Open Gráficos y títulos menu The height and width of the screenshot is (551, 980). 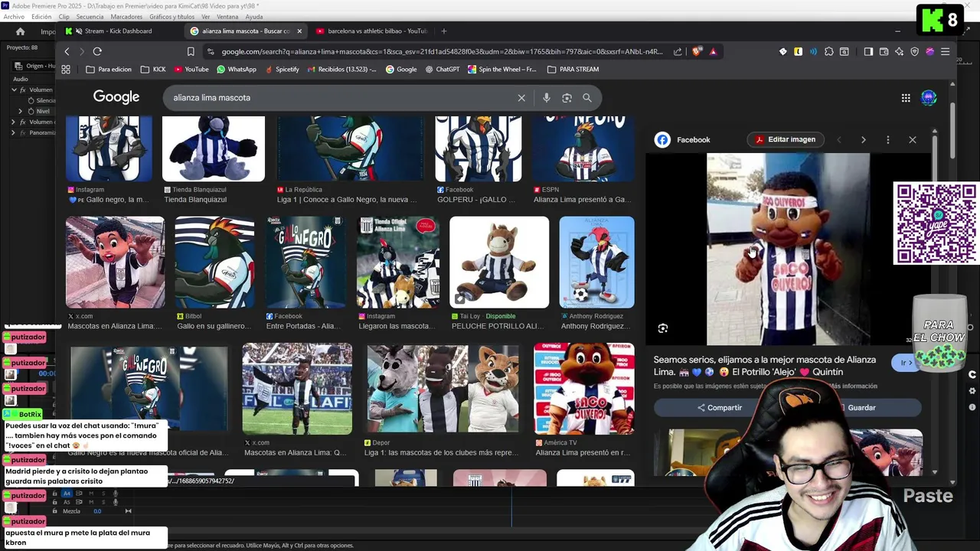(171, 17)
